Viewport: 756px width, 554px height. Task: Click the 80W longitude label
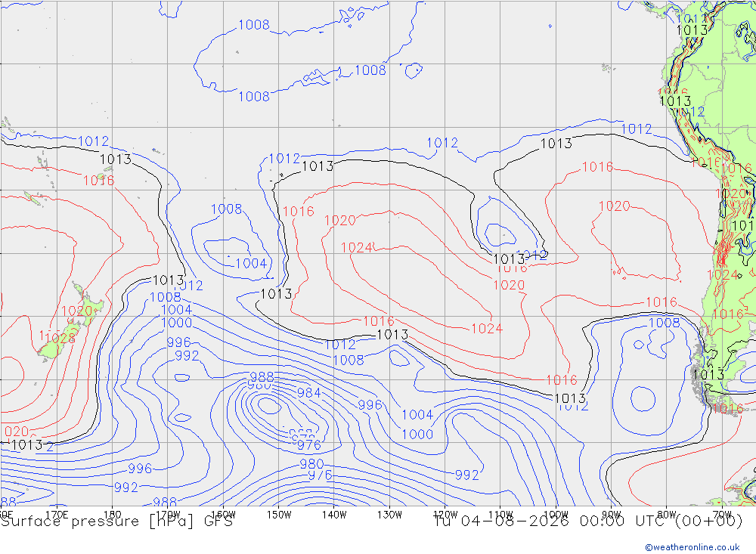point(667,515)
